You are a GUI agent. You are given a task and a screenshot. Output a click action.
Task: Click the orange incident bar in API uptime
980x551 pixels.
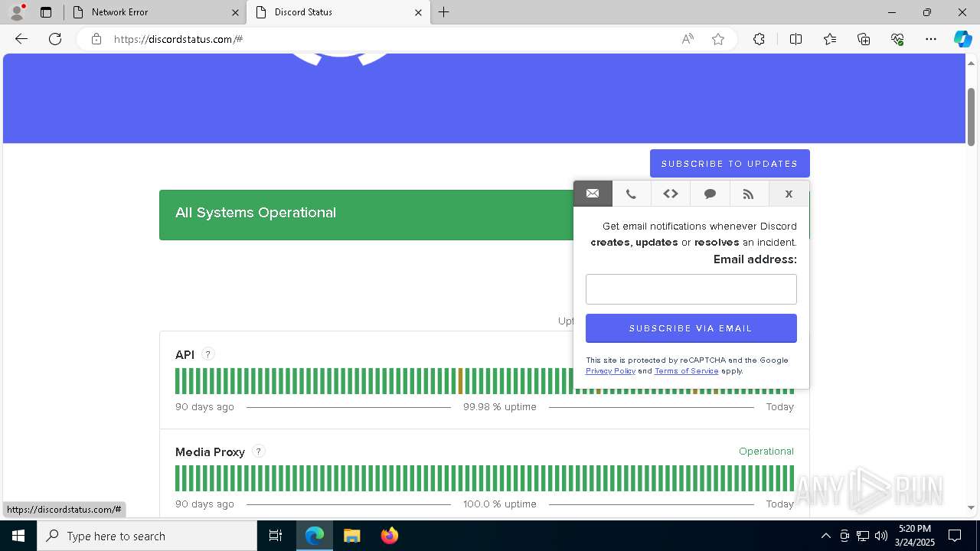pos(461,381)
